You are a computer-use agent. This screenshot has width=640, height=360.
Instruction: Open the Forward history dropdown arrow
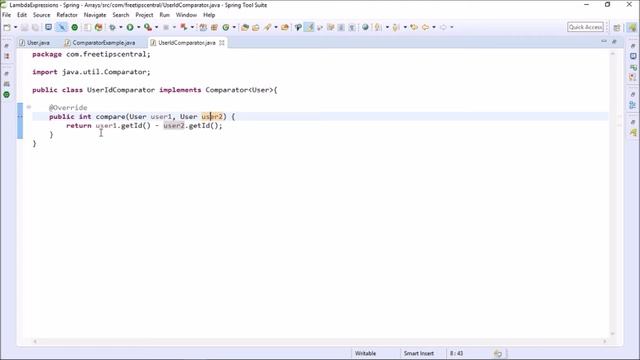coord(452,27)
